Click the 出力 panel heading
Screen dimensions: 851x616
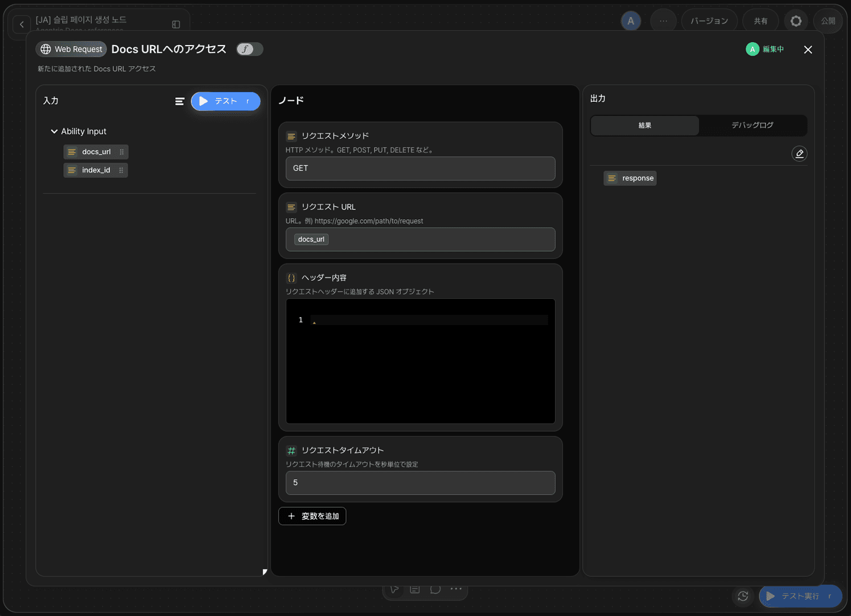coord(598,98)
